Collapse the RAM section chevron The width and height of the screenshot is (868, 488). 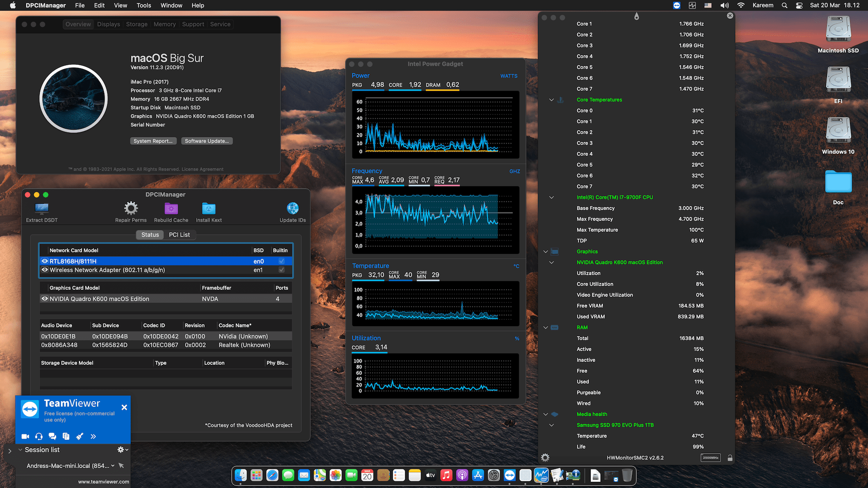[546, 328]
